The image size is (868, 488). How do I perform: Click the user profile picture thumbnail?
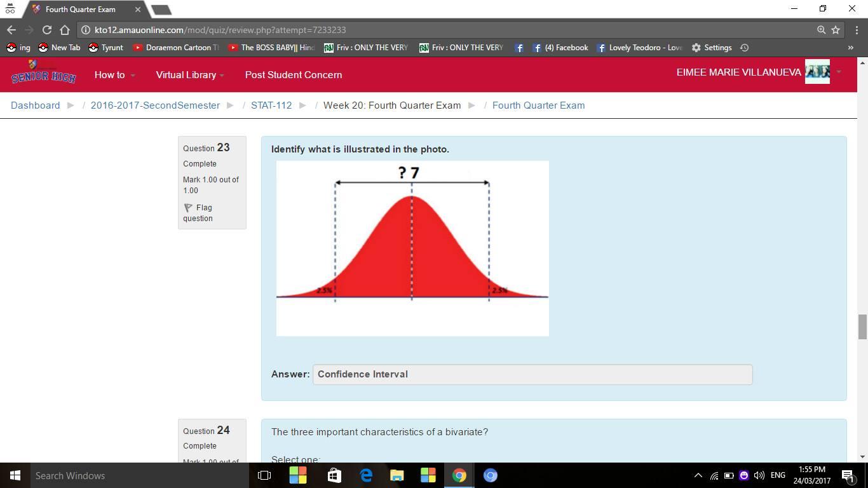pyautogui.click(x=817, y=72)
